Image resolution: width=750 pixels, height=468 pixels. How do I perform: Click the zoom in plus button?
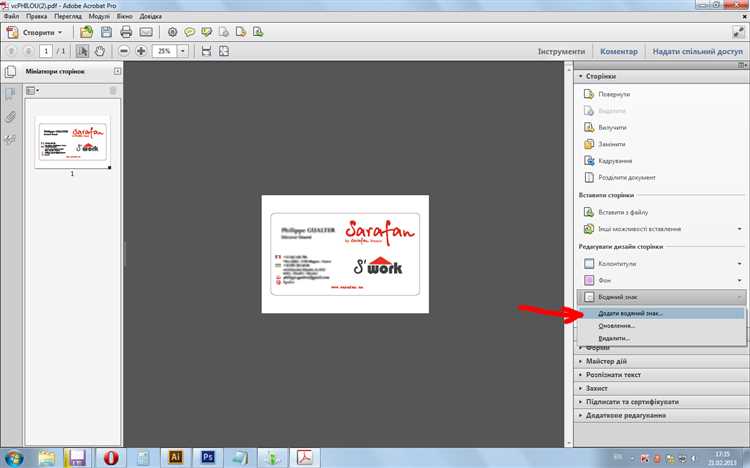click(141, 51)
